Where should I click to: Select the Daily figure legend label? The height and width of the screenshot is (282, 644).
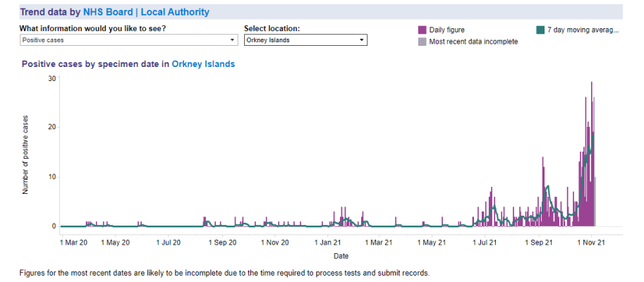[x=447, y=30]
